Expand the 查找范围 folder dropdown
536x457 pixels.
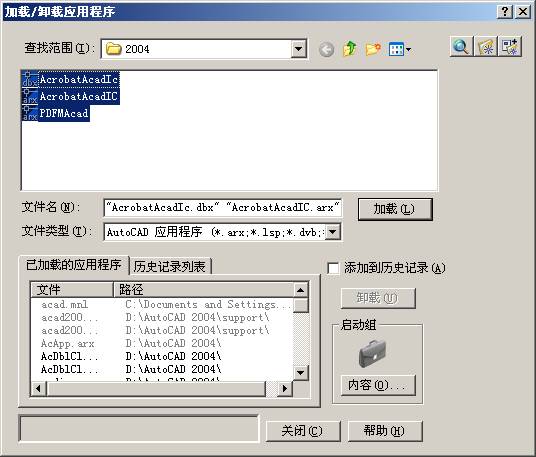coord(298,49)
